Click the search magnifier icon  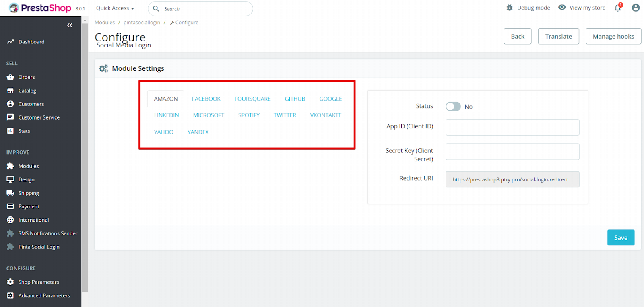(156, 8)
